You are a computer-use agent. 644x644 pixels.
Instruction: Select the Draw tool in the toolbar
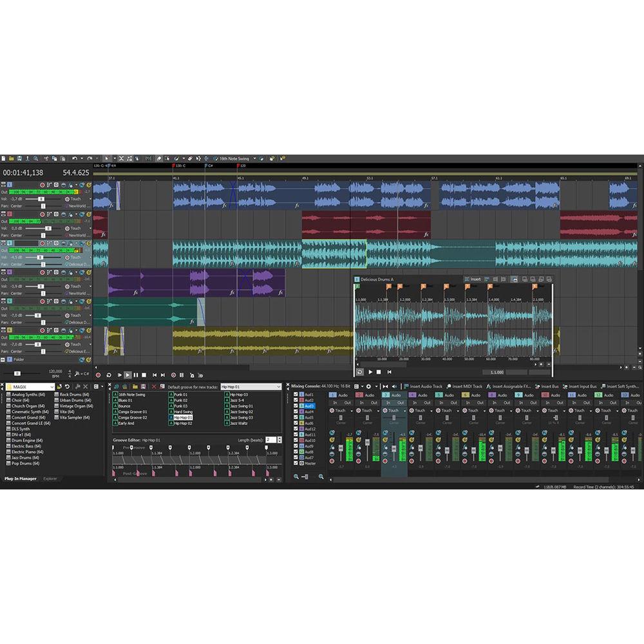176,158
